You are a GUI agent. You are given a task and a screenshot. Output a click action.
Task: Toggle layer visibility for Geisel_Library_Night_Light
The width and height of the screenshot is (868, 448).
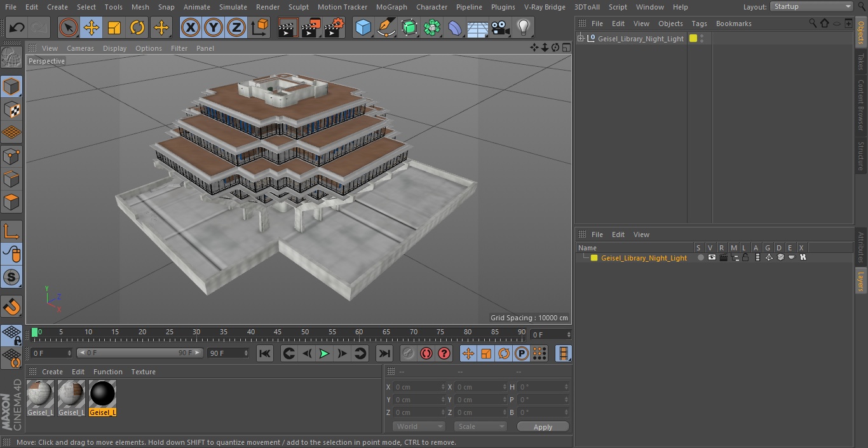point(712,257)
